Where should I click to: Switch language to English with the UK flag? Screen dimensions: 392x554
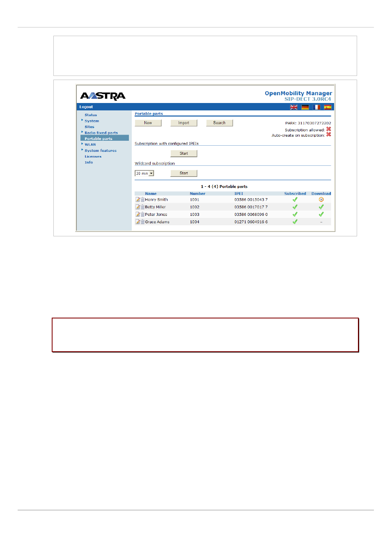pos(293,107)
